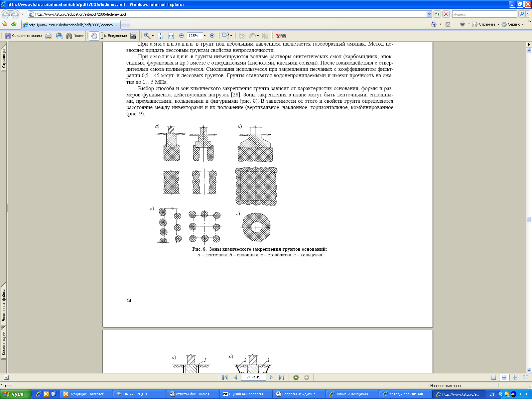The image size is (532, 399).
Task: Click the Add to Favorites icon
Action: pyautogui.click(x=14, y=24)
